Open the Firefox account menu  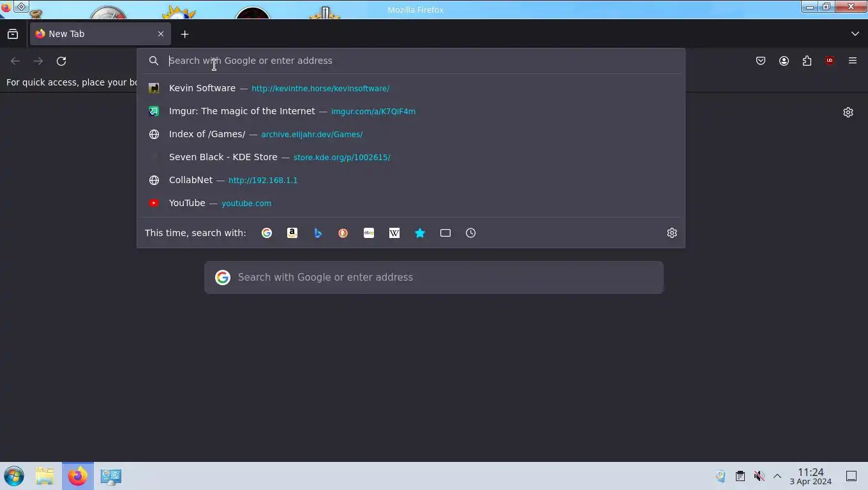(x=784, y=61)
